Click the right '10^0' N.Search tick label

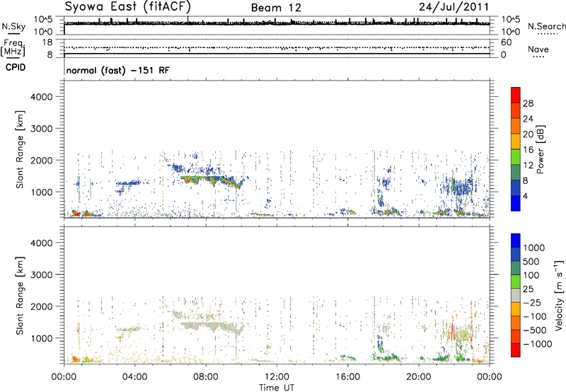pyautogui.click(x=510, y=32)
